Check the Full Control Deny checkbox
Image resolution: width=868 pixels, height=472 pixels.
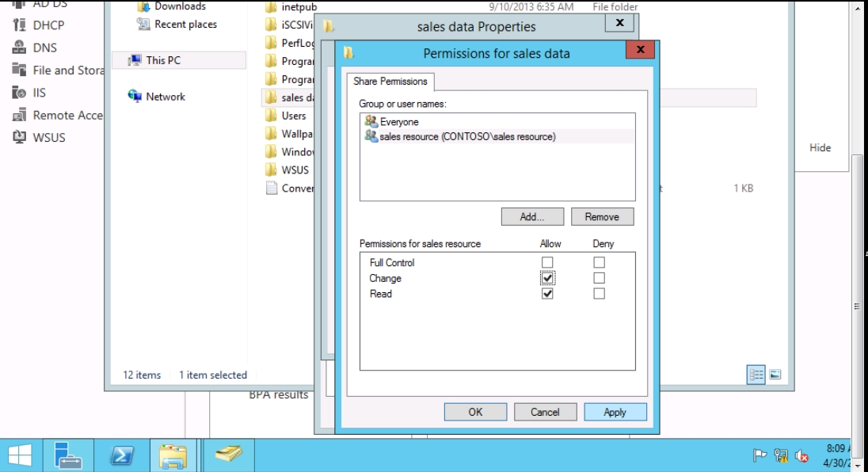599,263
